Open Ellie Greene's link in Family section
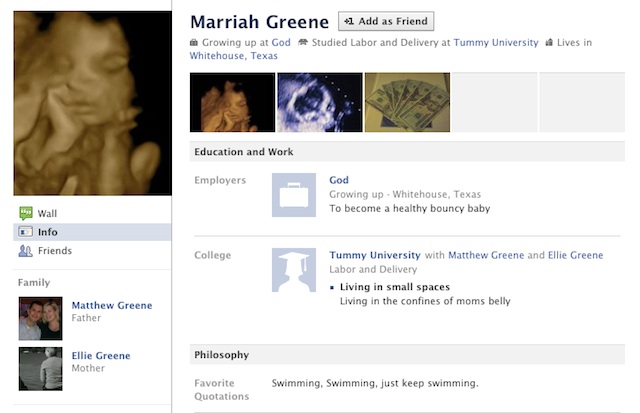The height and width of the screenshot is (413, 640). pyautogui.click(x=101, y=355)
